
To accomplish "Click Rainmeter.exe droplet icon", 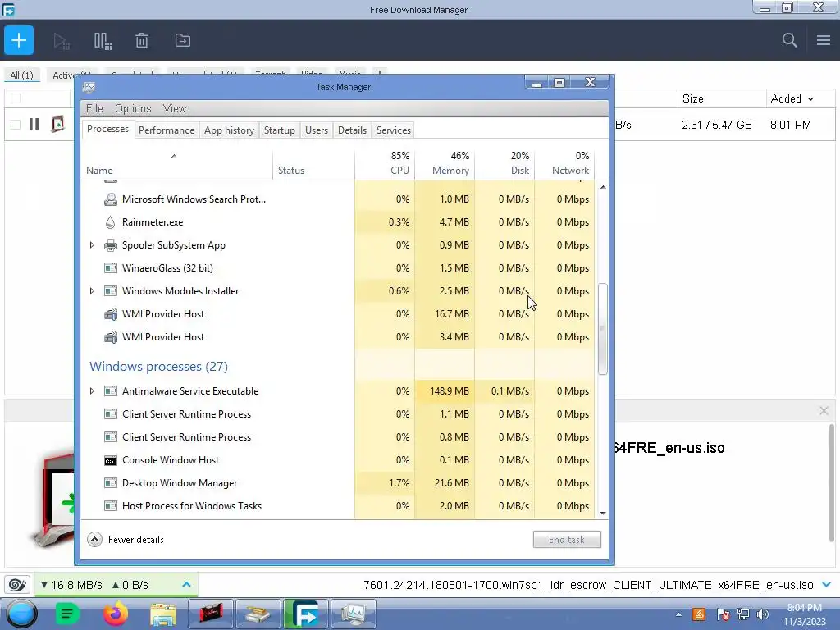I will [111, 222].
